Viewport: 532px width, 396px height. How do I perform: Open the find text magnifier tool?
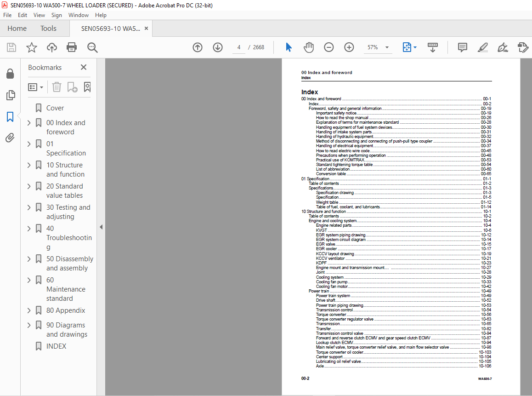coord(92,47)
